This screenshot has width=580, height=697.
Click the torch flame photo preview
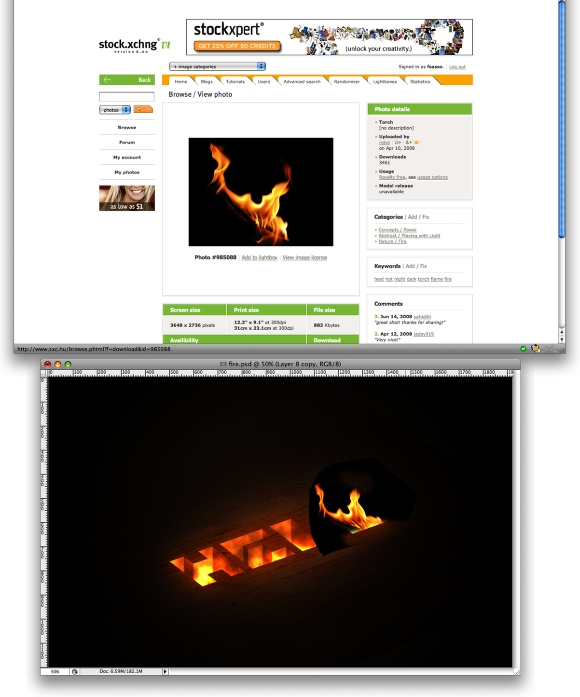[261, 192]
